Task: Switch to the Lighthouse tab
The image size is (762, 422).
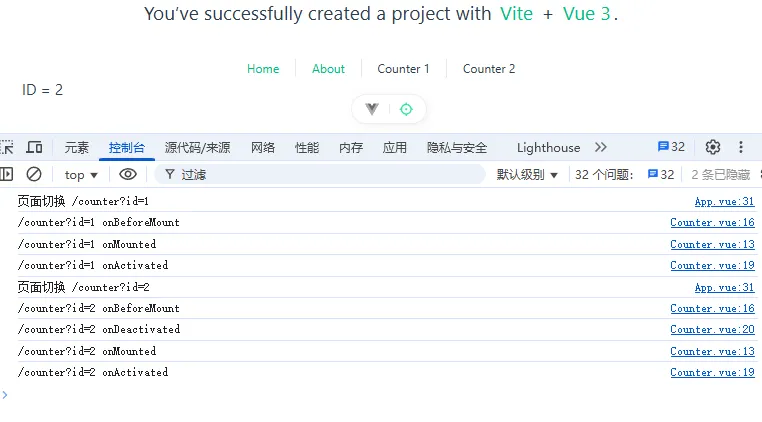Action: pyautogui.click(x=548, y=148)
